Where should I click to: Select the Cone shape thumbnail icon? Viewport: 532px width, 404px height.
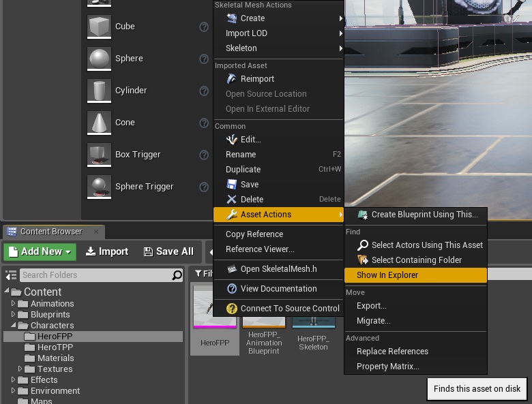(99, 123)
